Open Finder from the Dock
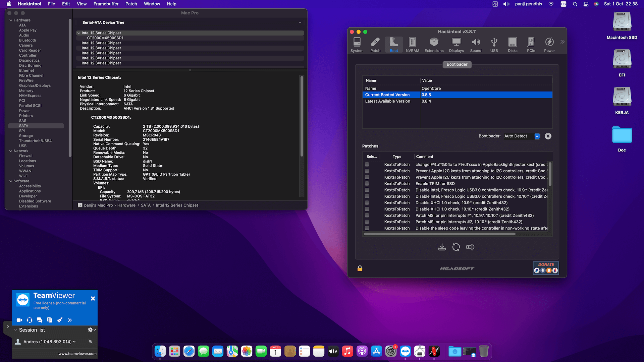 tap(160, 351)
